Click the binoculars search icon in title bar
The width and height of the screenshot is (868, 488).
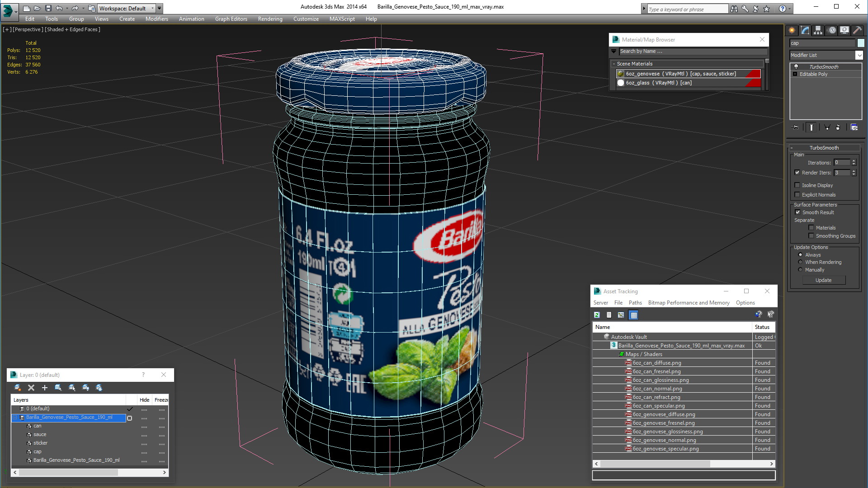point(734,9)
